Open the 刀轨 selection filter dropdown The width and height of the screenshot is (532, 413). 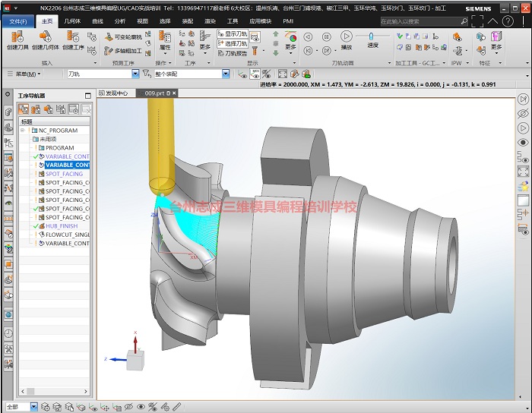pyautogui.click(x=135, y=74)
